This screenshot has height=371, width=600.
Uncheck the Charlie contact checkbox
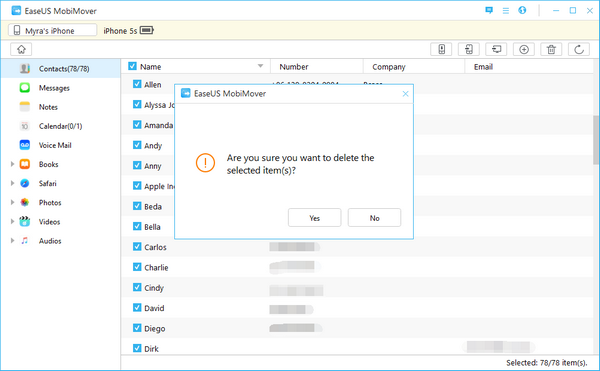coord(137,267)
